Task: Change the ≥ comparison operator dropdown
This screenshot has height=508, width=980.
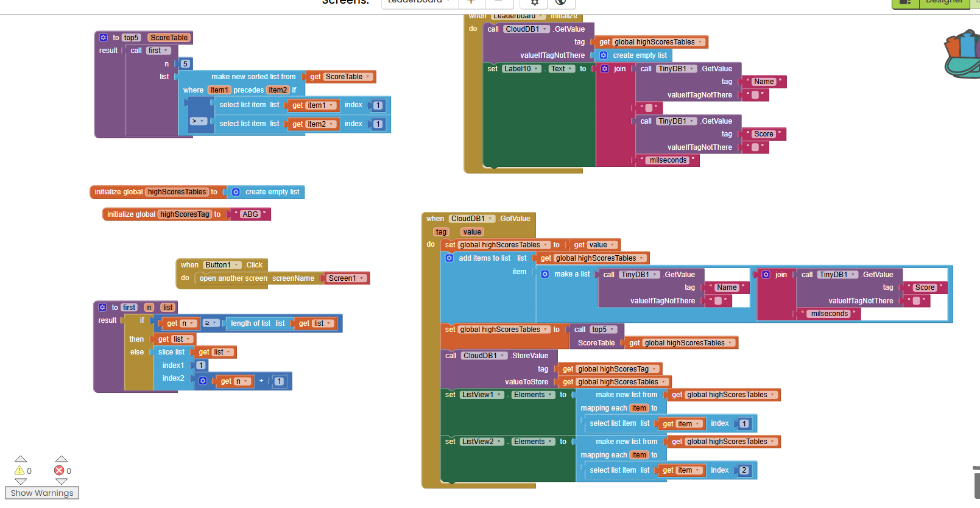Action: point(211,323)
